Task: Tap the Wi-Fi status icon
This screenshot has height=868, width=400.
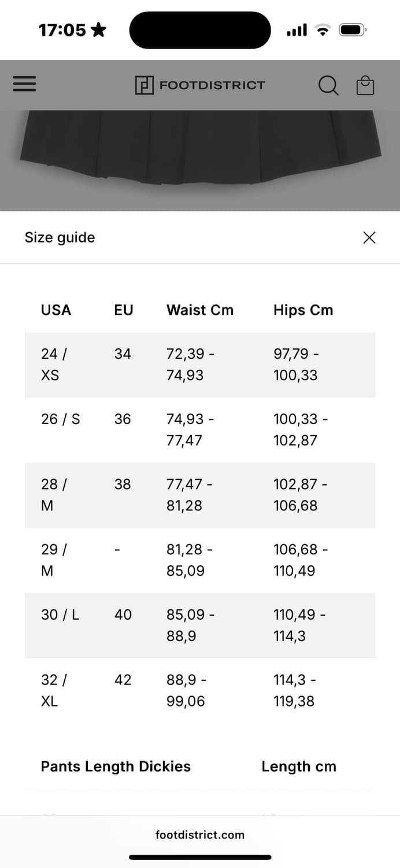Action: (323, 30)
